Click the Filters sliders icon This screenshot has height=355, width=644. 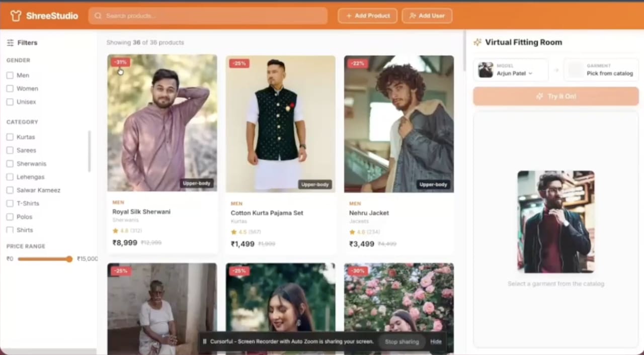10,43
